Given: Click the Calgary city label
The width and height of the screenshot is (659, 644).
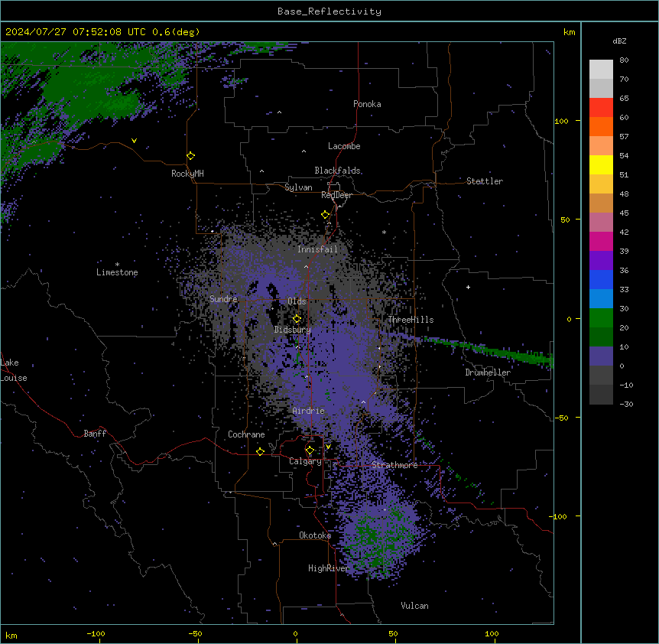Looking at the screenshot, I should tap(305, 461).
